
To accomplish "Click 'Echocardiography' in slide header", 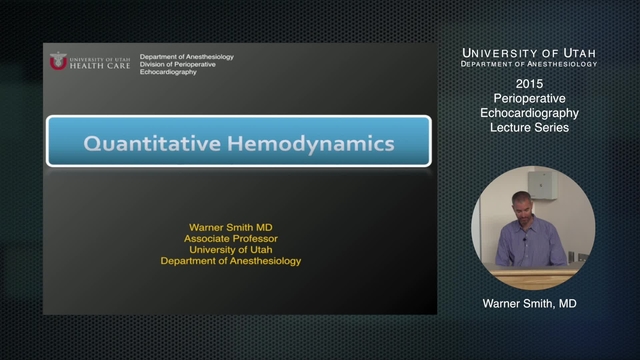I will (x=168, y=72).
